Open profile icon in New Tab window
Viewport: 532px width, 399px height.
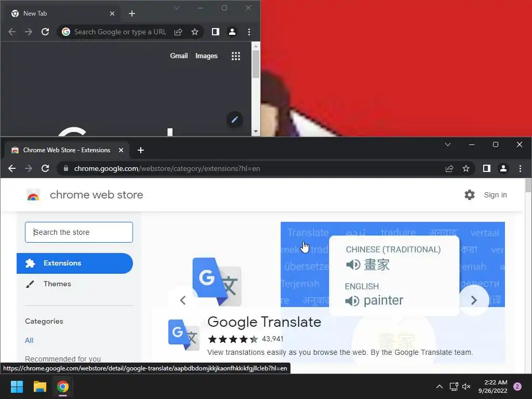[232, 32]
